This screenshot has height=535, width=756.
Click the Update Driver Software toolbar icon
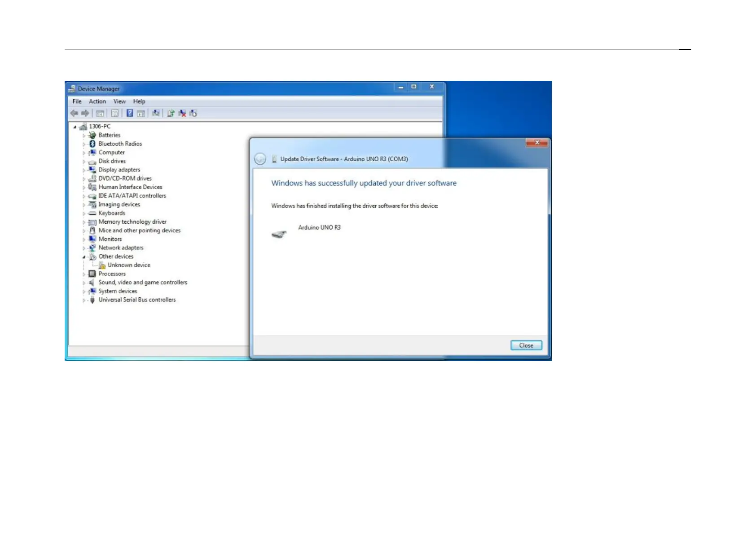(x=171, y=113)
